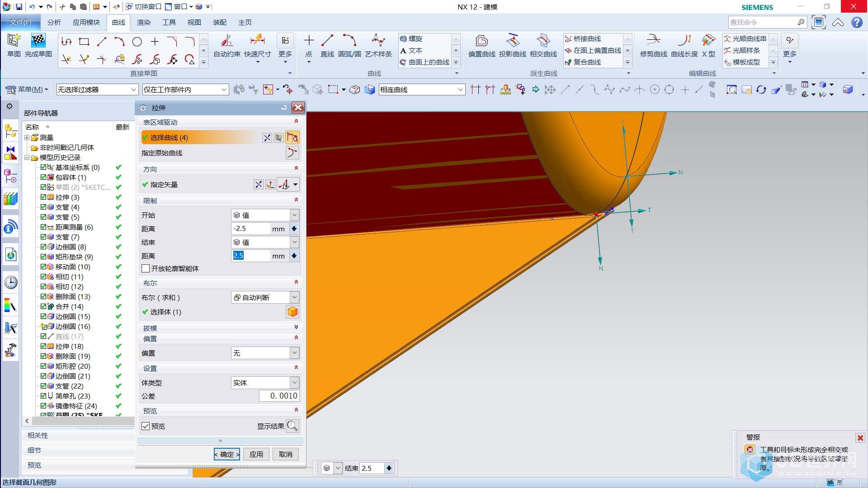The height and width of the screenshot is (488, 868).
Task: Click the Tolerance (公差) field showing 0.0010
Action: click(279, 396)
